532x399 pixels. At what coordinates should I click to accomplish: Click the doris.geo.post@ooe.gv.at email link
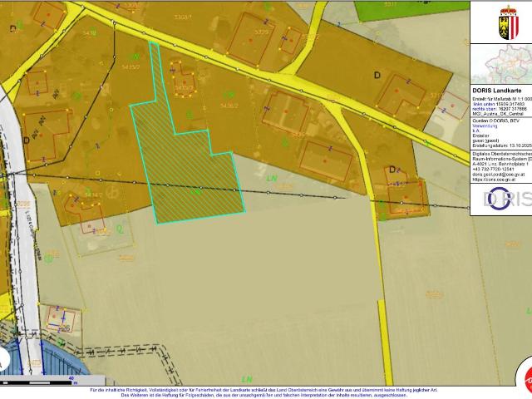(x=499, y=175)
